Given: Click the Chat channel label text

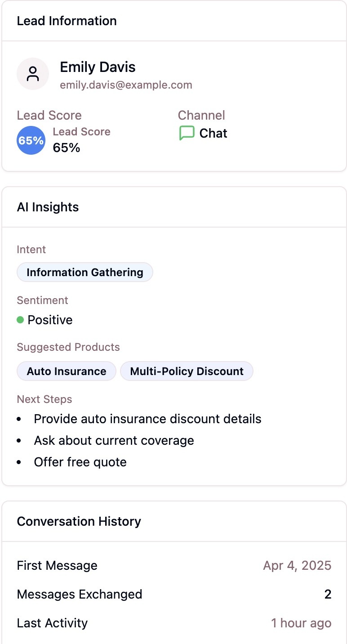Looking at the screenshot, I should [x=213, y=133].
